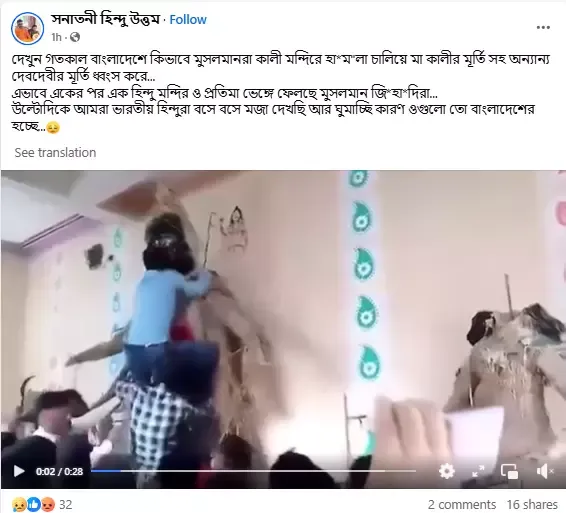Click See translation

[55, 152]
